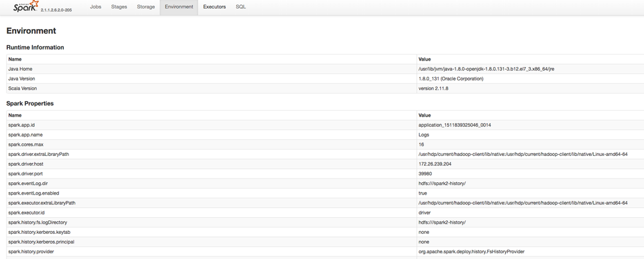
Task: Click the spark.cores.max property name
Action: pos(26,144)
